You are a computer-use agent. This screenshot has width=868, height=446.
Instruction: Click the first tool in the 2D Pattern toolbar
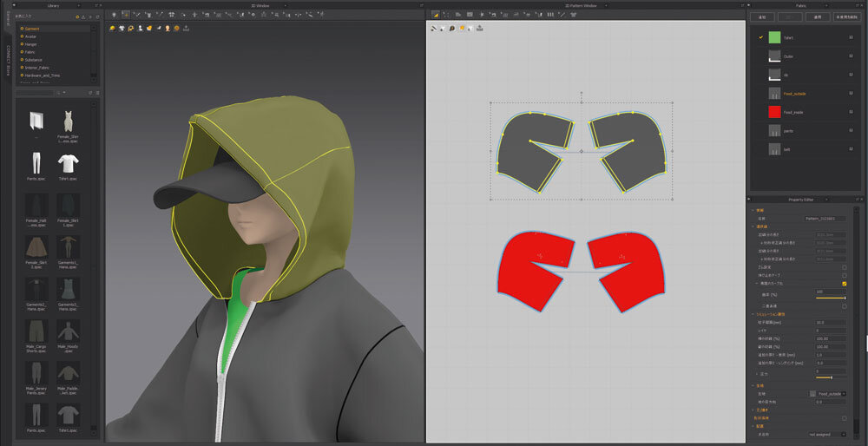435,15
